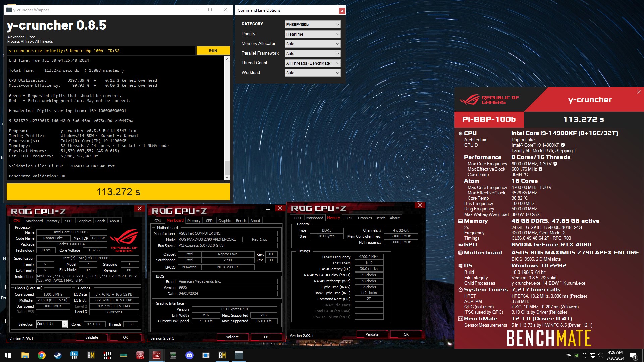Open the red binary-digits taskbar icon
644x362 pixels.
[107, 355]
